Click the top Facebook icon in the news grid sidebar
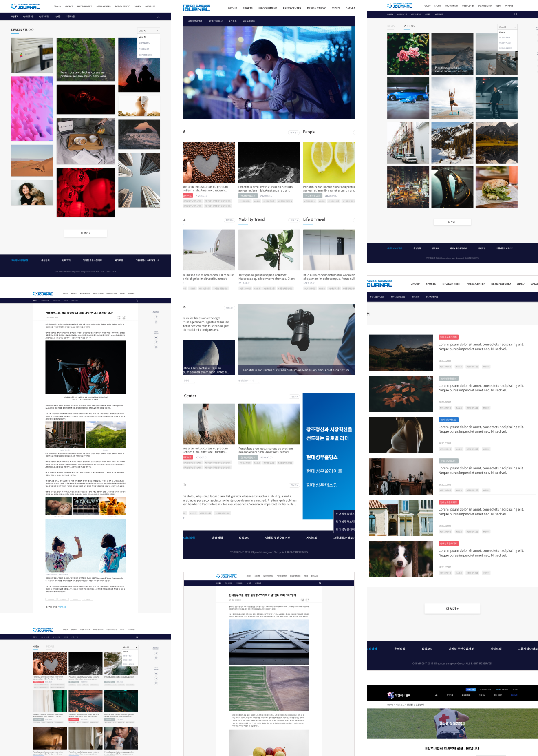 click(x=156, y=653)
